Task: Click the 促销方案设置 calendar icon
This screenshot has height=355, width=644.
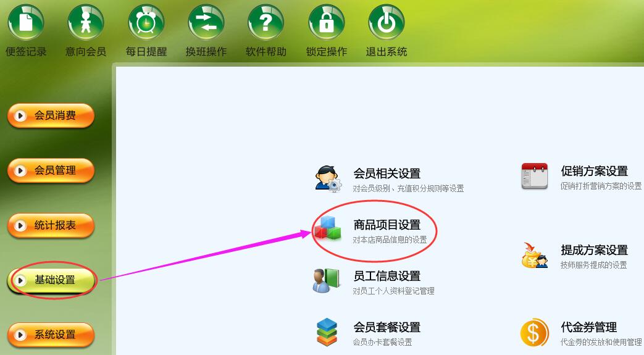Action: pyautogui.click(x=534, y=176)
